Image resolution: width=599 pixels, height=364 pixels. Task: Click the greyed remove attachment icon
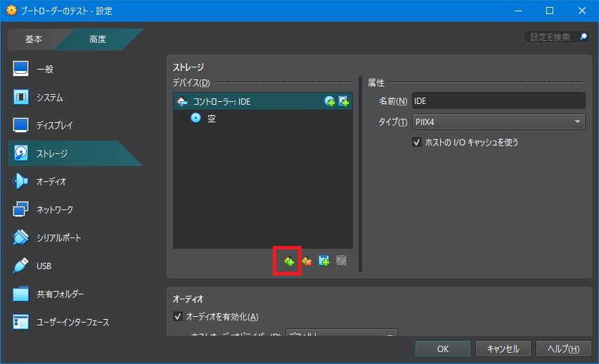[x=342, y=261]
